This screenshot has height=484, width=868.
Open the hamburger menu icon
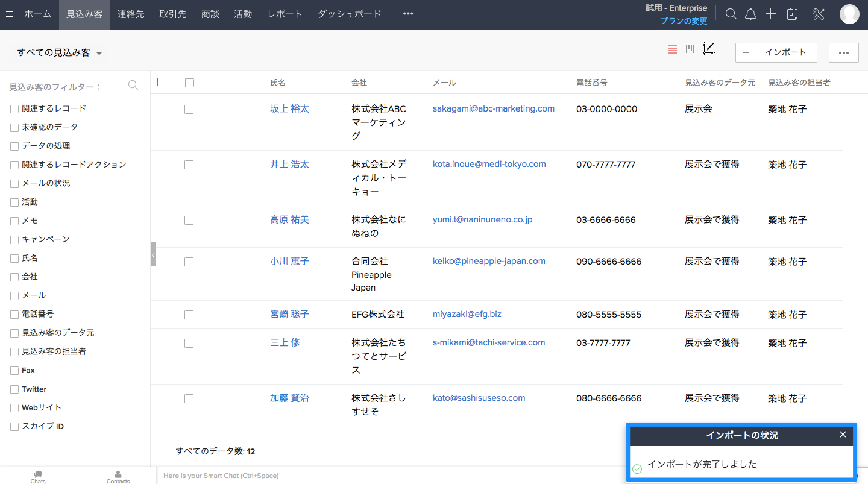(9, 14)
